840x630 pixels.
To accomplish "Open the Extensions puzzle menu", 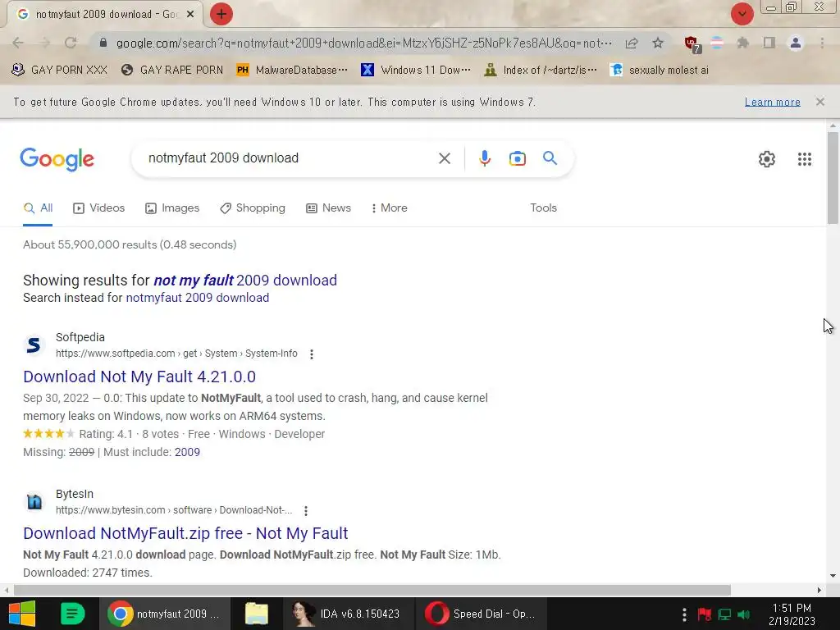I will point(742,43).
